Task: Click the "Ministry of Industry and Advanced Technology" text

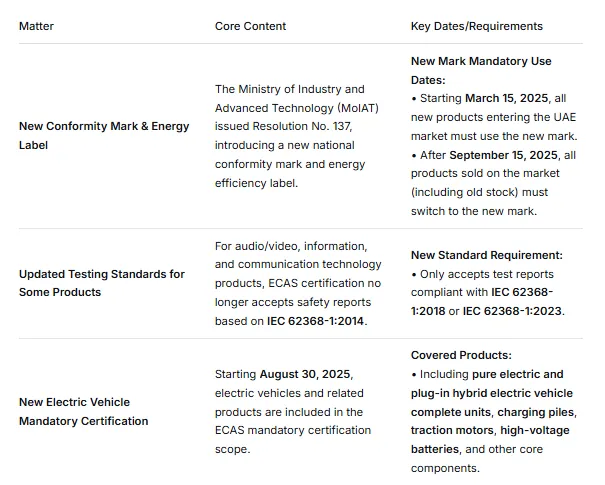Action: (x=290, y=98)
